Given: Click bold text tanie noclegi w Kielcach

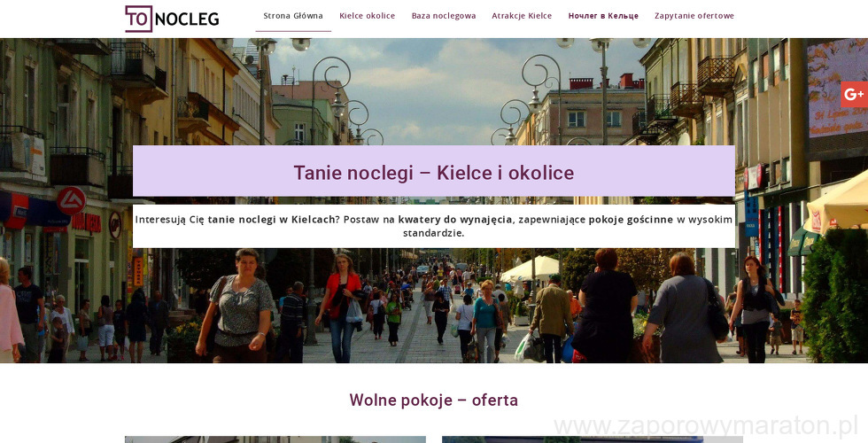Looking at the screenshot, I should click(271, 220).
